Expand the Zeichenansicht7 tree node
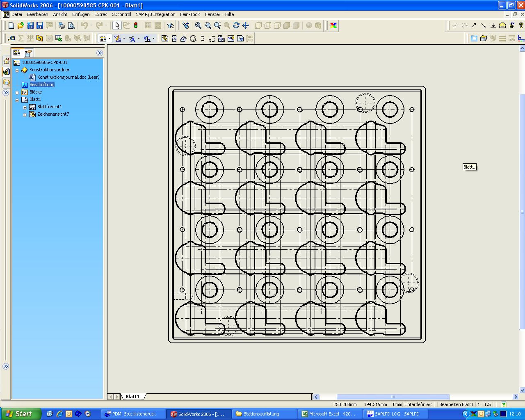525x420 pixels. click(25, 114)
